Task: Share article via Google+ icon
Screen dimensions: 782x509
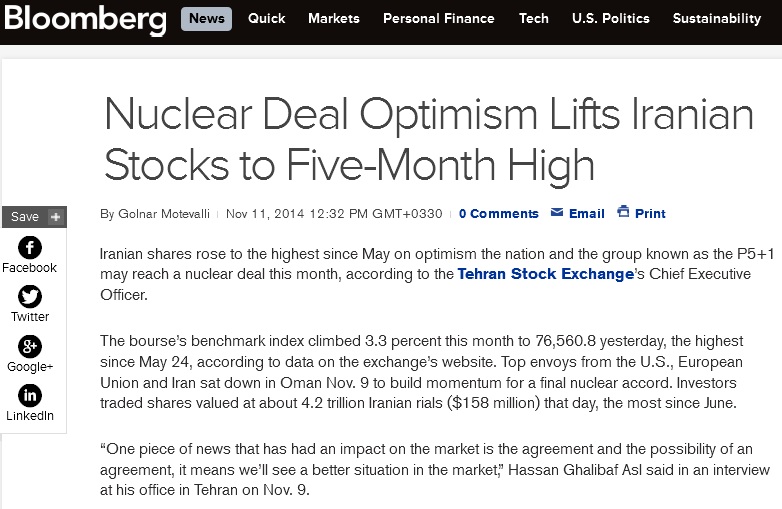Action: coord(30,346)
